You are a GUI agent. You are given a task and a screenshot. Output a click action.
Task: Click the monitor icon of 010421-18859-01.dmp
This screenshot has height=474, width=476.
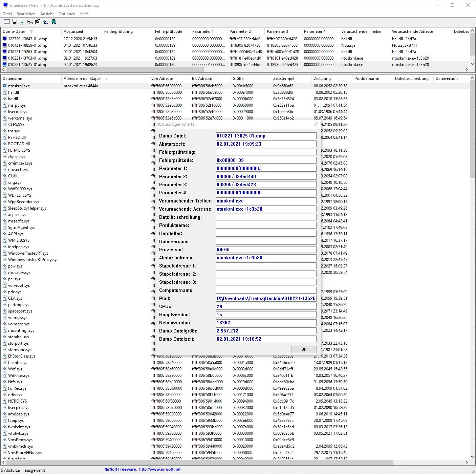click(x=5, y=45)
